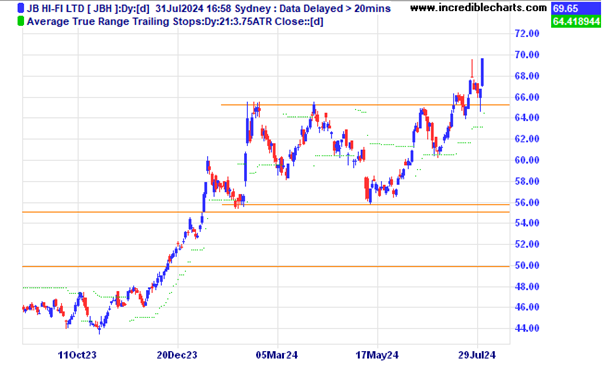Click the blue 69.65 price value box

(x=576, y=8)
